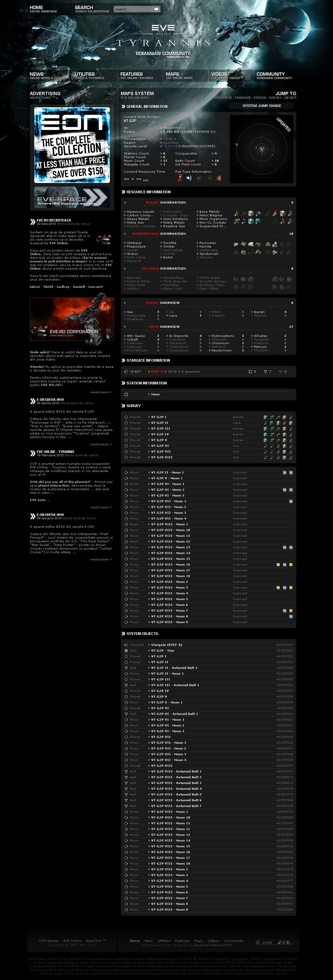Click stargate icon in Stargate (0TKF-6) object row
The height and width of the screenshot is (980, 333).
click(126, 645)
